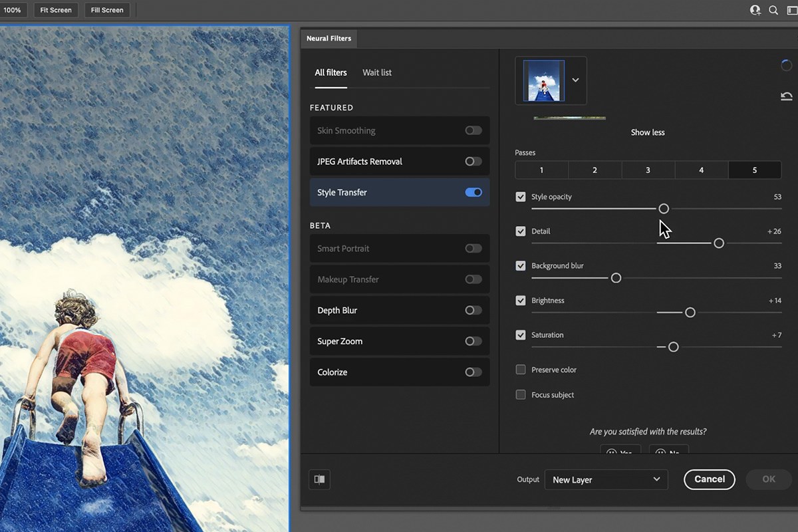Switch on the Super Zoom toggle
Viewport: 798px width, 532px height.
tap(473, 341)
